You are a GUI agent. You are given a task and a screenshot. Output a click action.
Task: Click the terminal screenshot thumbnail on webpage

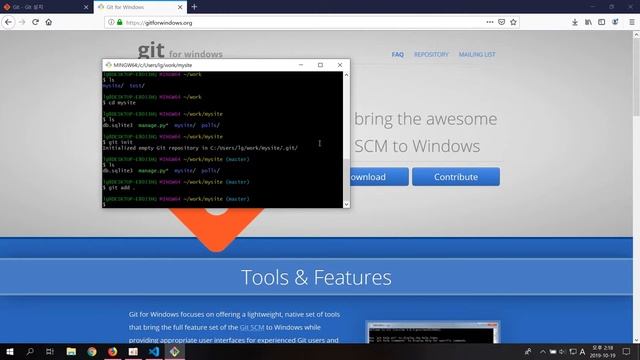pos(433,332)
